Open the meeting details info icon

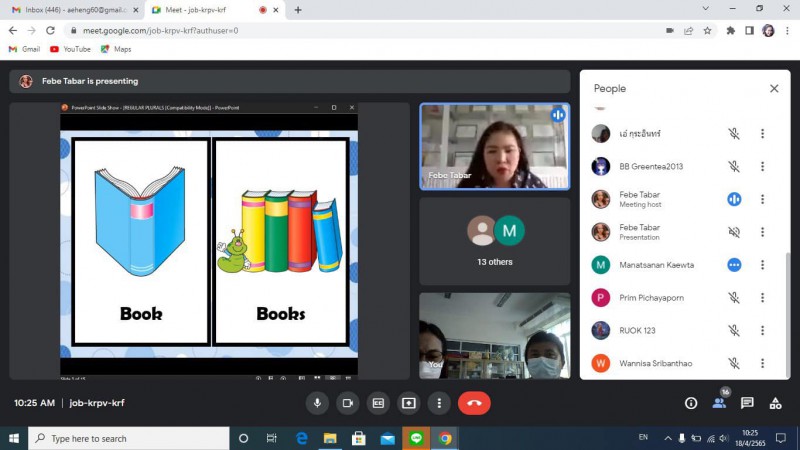690,403
